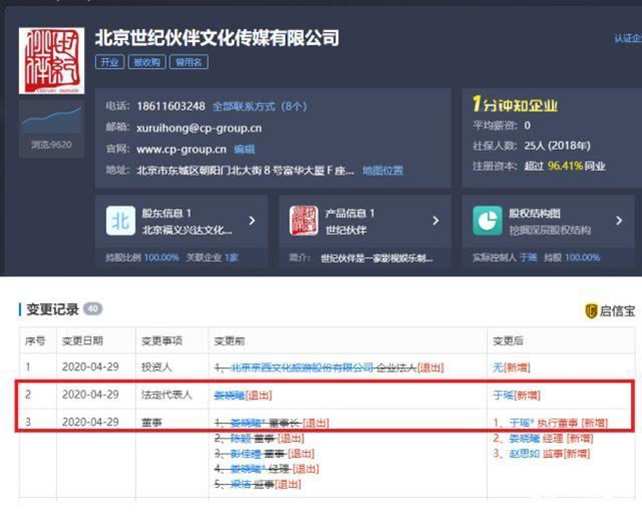
Task: Click the browse-count trend chart thumbnail
Action: pos(50,120)
